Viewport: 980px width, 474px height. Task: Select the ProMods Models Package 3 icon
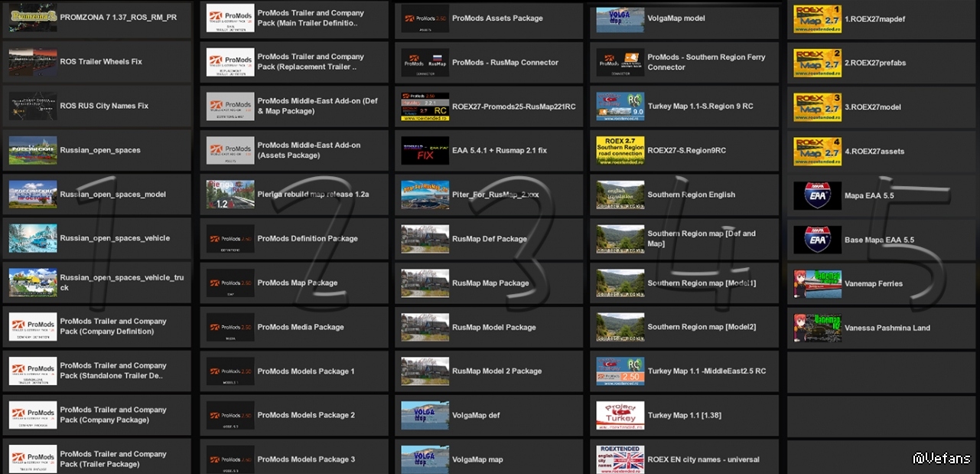tap(230, 459)
